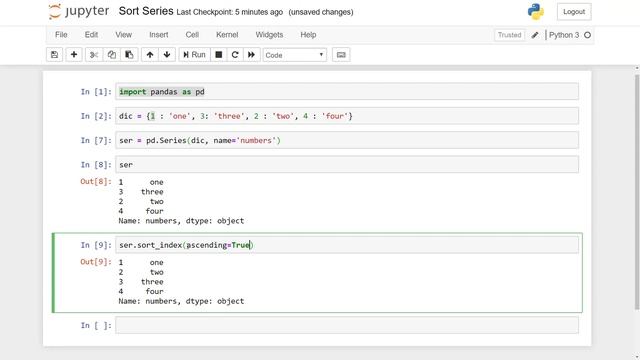Click into the import pandas cell
This screenshot has height=360, width=640.
[x=347, y=91]
